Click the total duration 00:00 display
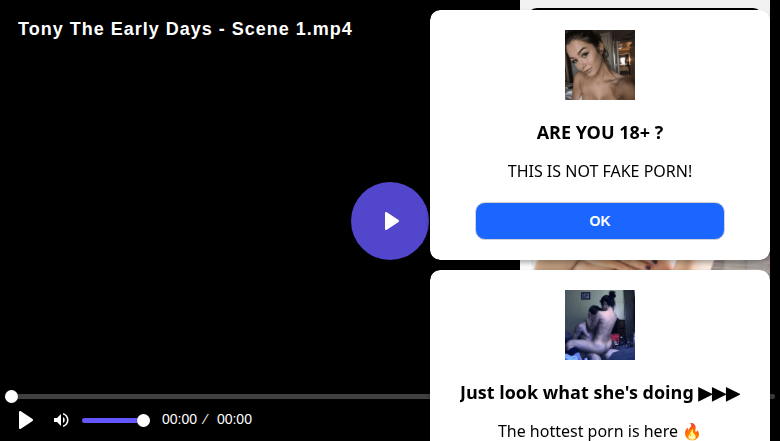This screenshot has width=780, height=441. click(x=234, y=420)
